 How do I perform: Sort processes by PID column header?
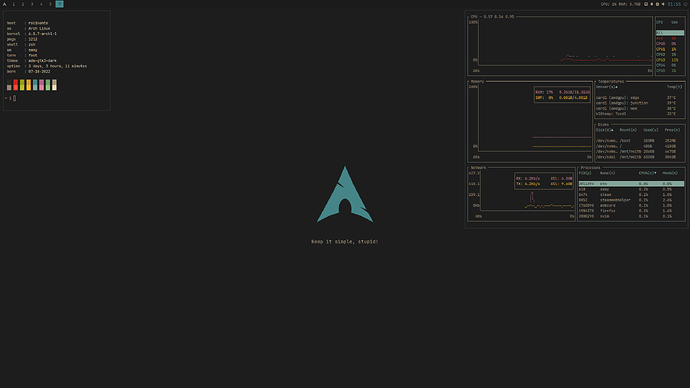(585, 173)
